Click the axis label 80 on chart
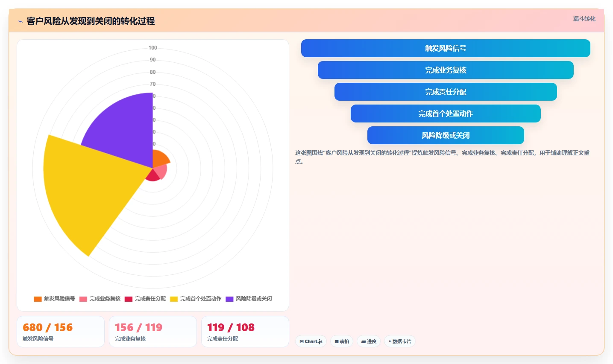613x364 pixels. 153,72
